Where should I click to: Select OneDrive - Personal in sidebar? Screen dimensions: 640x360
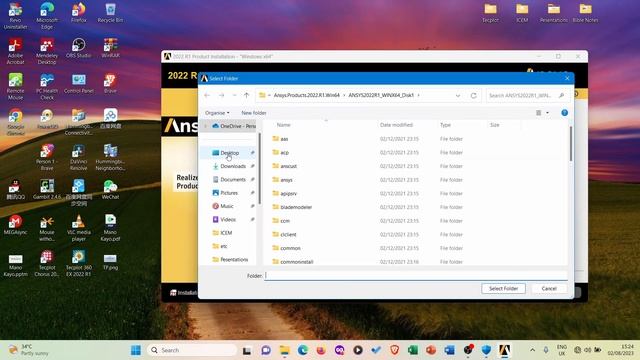point(233,126)
